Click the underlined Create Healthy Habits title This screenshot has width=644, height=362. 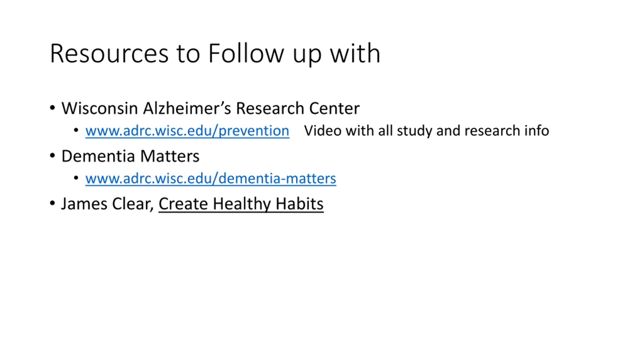pos(241,204)
